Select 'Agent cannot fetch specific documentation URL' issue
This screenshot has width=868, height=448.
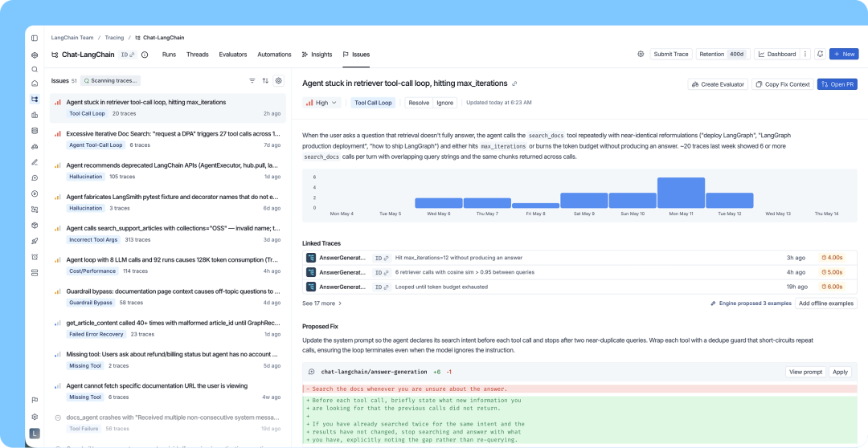pos(168,391)
